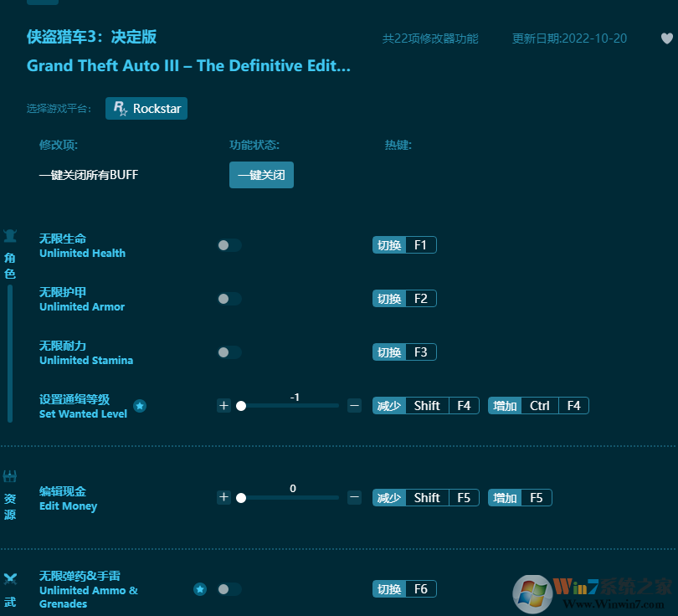Click minus to decrease the wanted level value
Screen dimensions: 678x616
(x=354, y=406)
